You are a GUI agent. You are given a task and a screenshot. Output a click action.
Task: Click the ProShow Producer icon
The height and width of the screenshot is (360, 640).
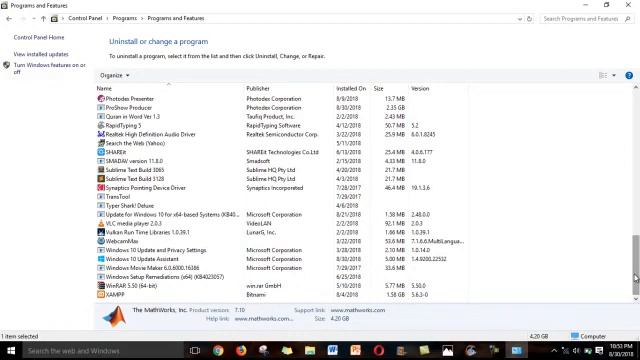101,108
